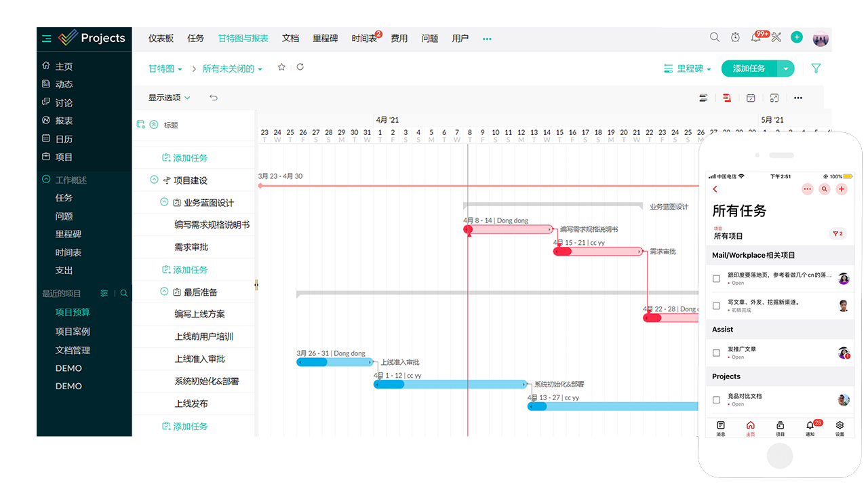Click the Projects logo

click(x=92, y=38)
